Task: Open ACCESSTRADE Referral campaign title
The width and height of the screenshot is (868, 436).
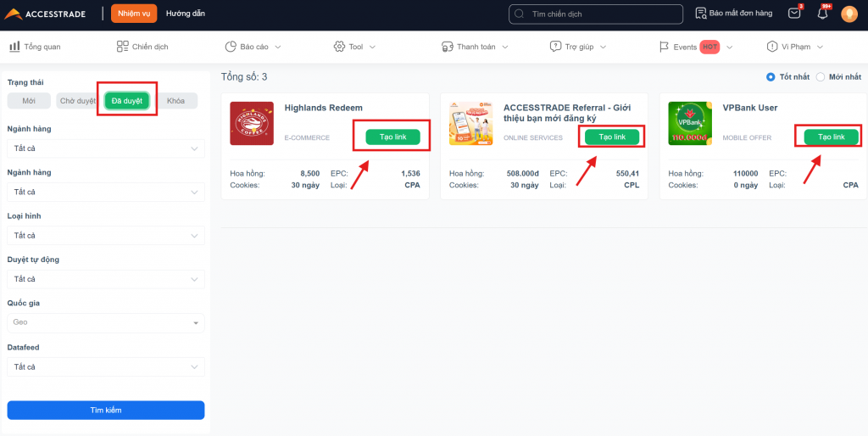Action: point(567,113)
